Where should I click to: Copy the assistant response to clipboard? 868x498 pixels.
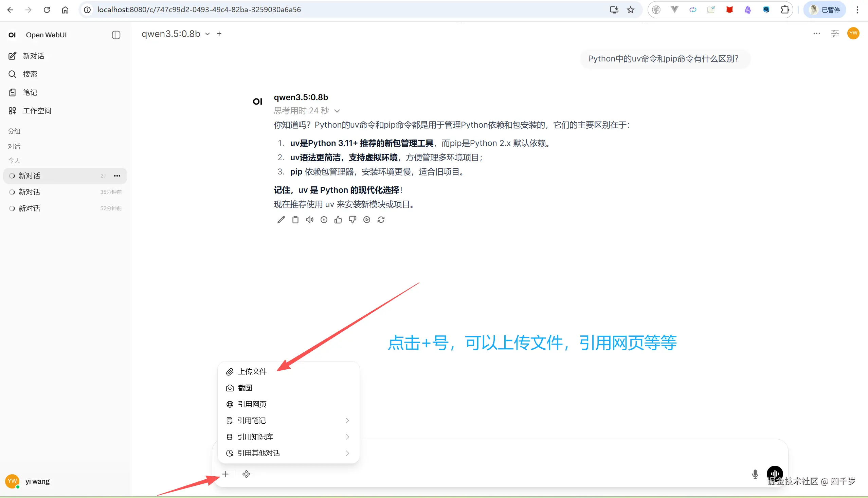(x=295, y=220)
